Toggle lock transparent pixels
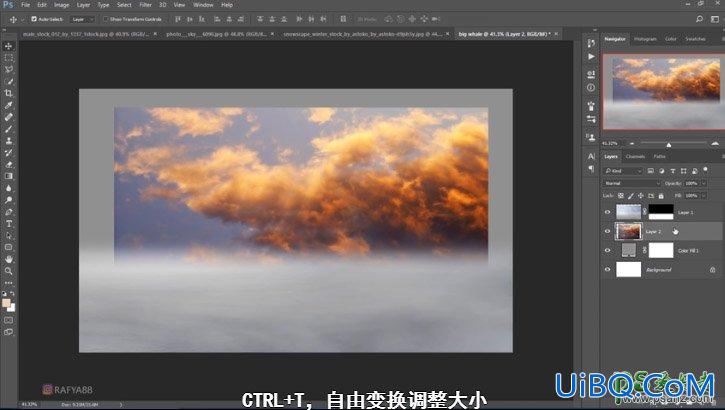 [621, 196]
